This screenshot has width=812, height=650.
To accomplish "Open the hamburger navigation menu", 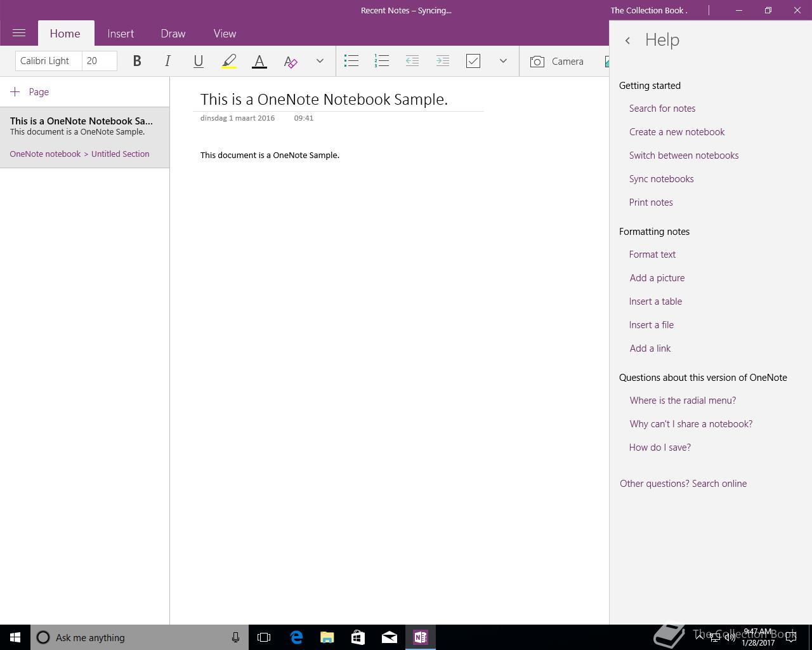I will tap(19, 33).
